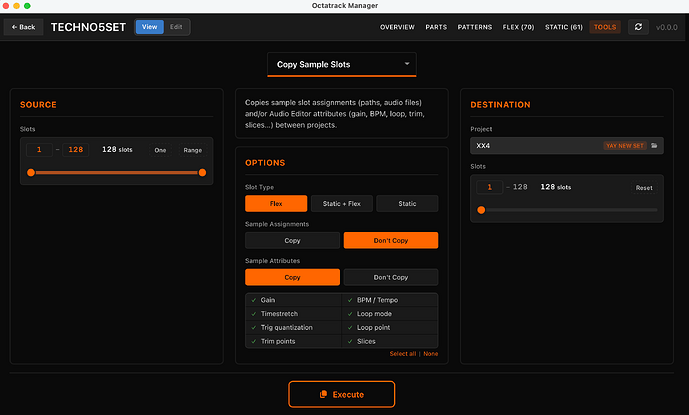Click the source slider right handle
The image size is (689, 415).
pos(202,173)
